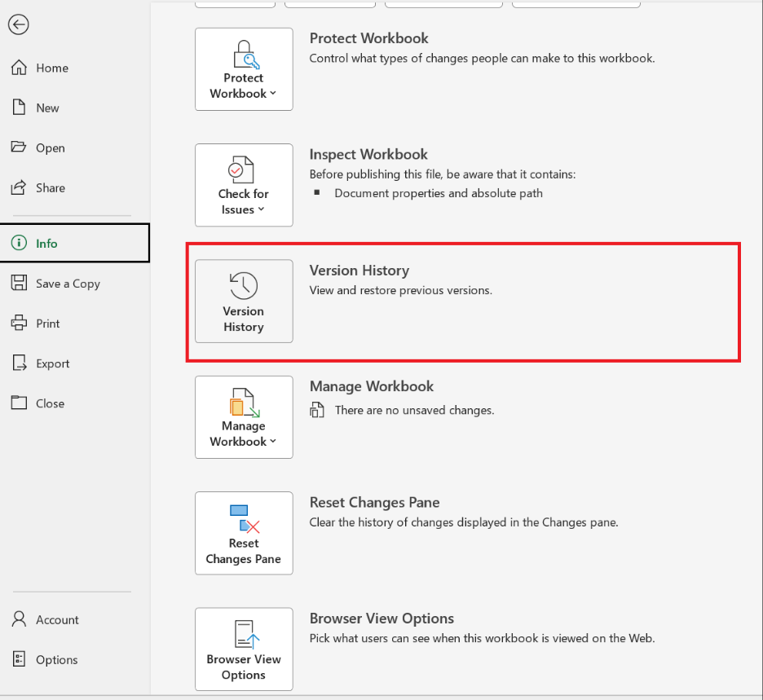763x700 pixels.
Task: Click 'View and restore previous versions.' text
Action: (x=401, y=290)
